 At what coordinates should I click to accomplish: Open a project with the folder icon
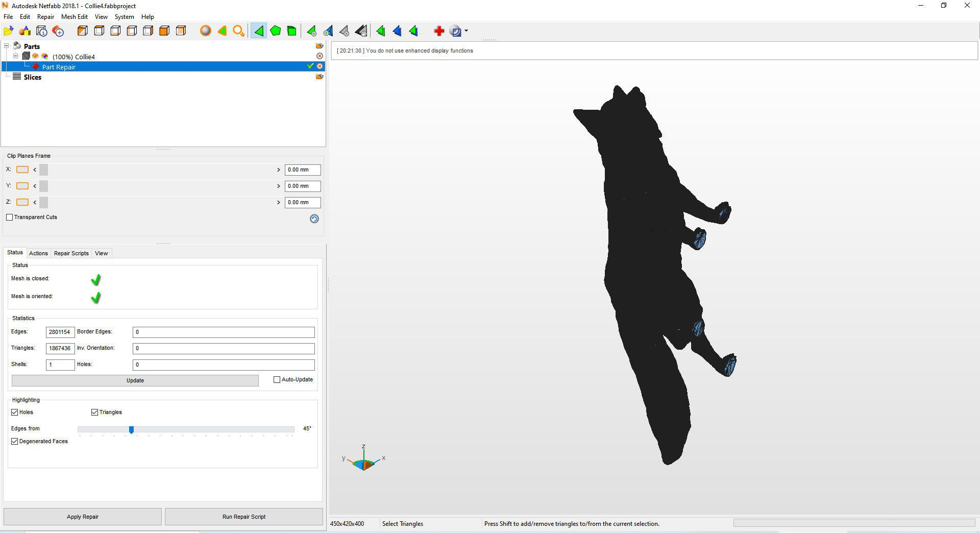pos(9,31)
